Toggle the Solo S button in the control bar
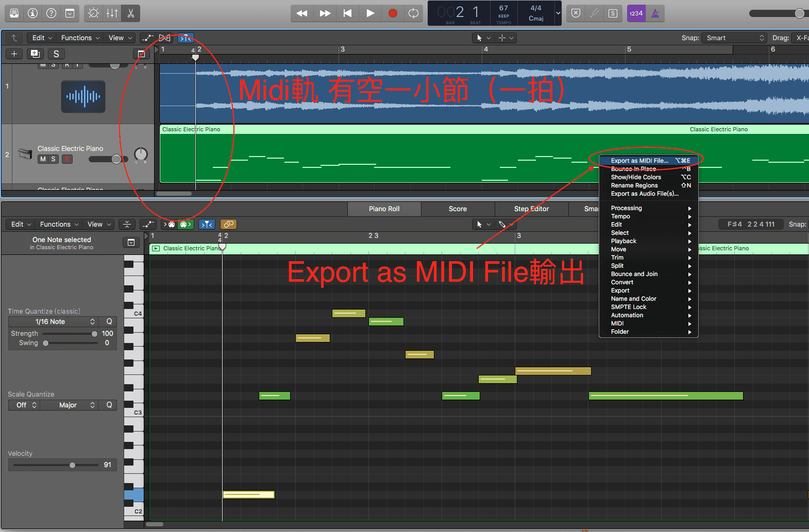 click(613, 13)
